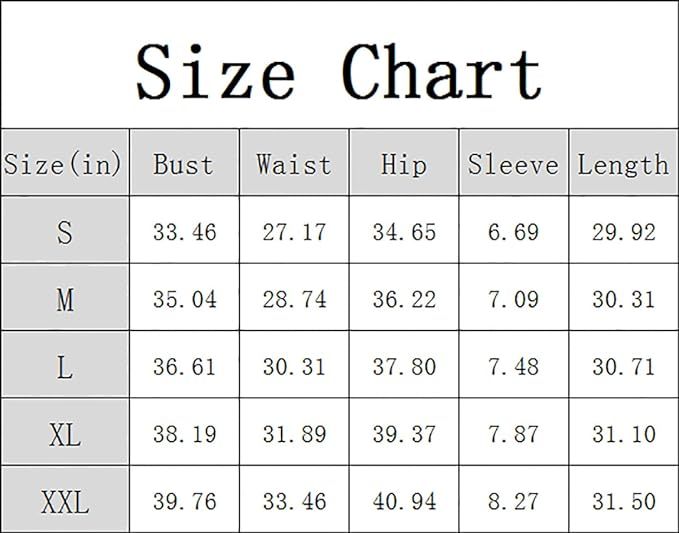Select bust value 33.46 for size S
Image resolution: width=679 pixels, height=533 pixels.
[x=184, y=232]
